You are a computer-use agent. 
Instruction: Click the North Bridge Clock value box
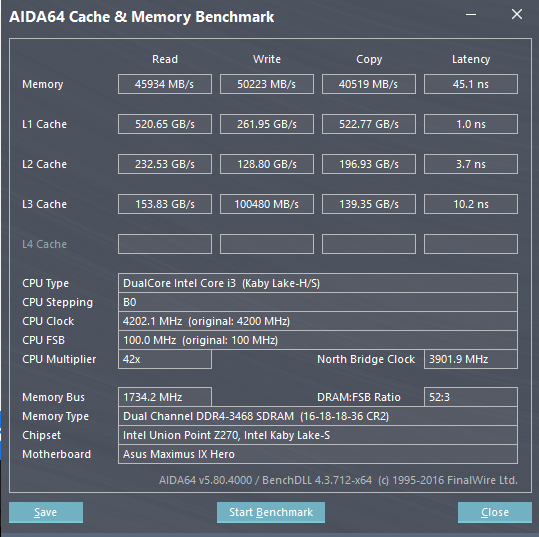point(471,359)
